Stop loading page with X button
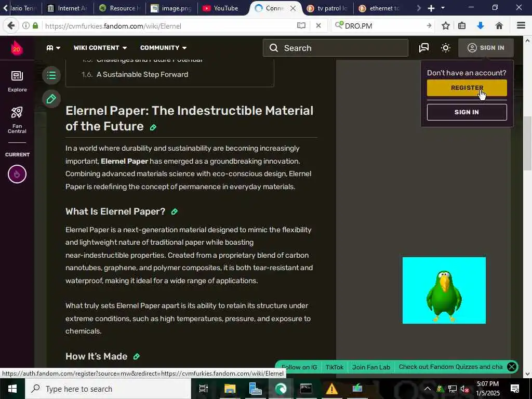This screenshot has height=399, width=532. (x=318, y=26)
